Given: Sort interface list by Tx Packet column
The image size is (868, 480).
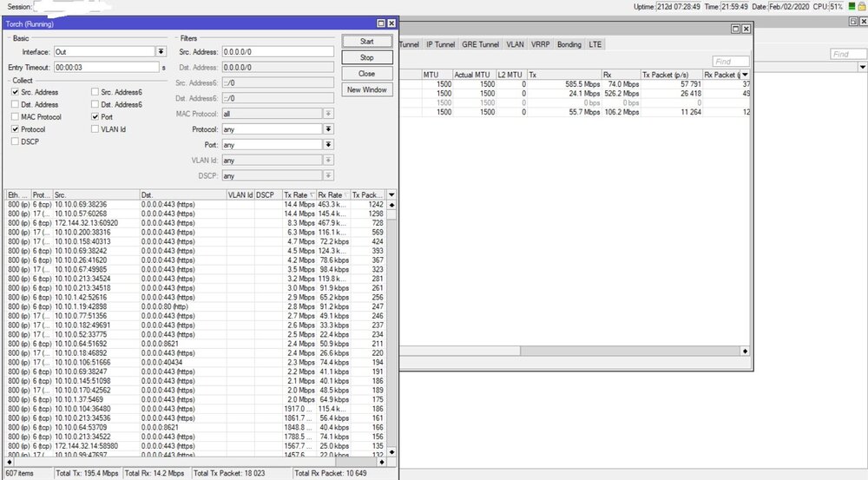Looking at the screenshot, I should click(x=672, y=75).
